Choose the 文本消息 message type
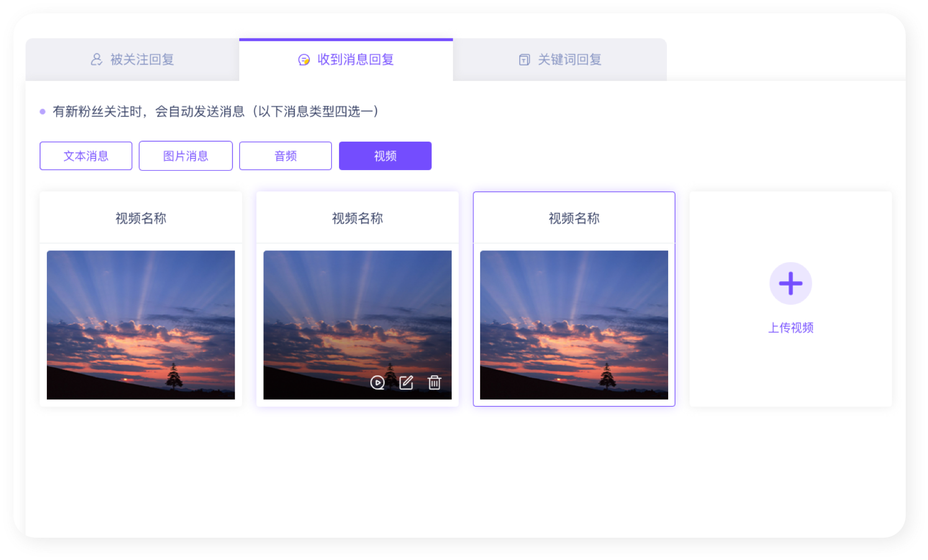The height and width of the screenshot is (560, 928). pos(86,156)
